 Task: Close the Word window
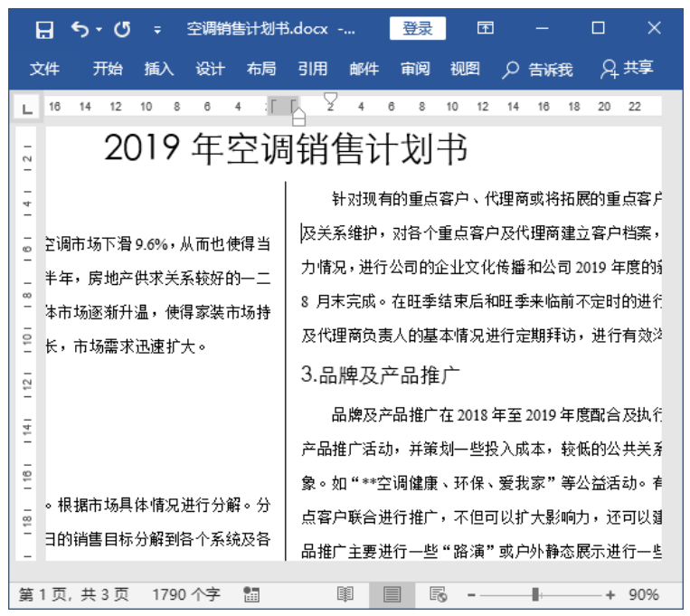click(655, 28)
